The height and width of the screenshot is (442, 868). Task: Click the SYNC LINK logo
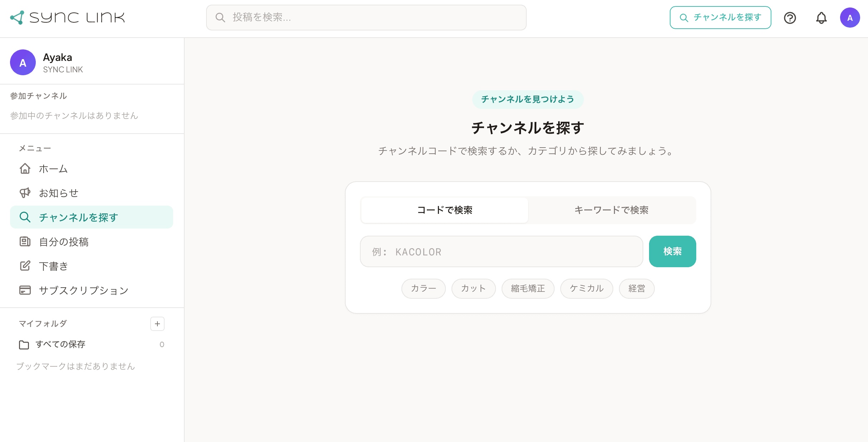[x=68, y=17]
